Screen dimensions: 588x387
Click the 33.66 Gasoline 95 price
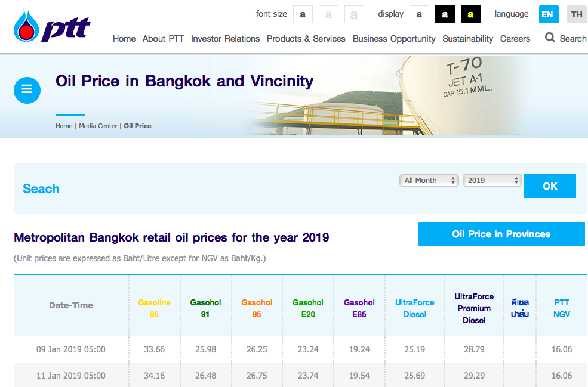(154, 349)
